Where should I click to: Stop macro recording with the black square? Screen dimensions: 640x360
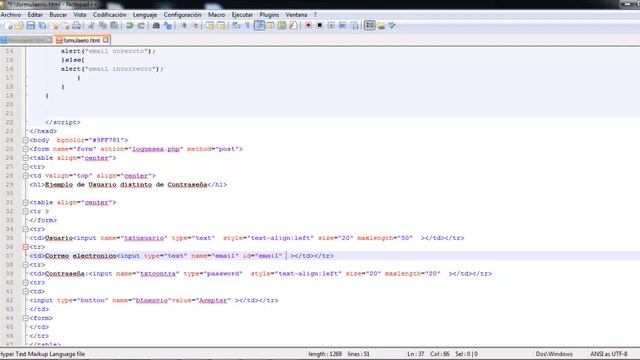pyautogui.click(x=320, y=26)
